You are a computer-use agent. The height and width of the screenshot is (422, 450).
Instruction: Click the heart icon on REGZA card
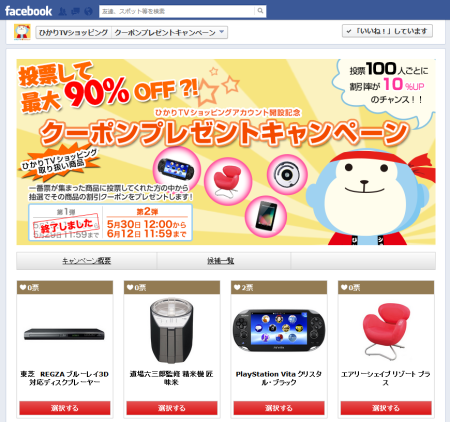pyautogui.click(x=23, y=287)
